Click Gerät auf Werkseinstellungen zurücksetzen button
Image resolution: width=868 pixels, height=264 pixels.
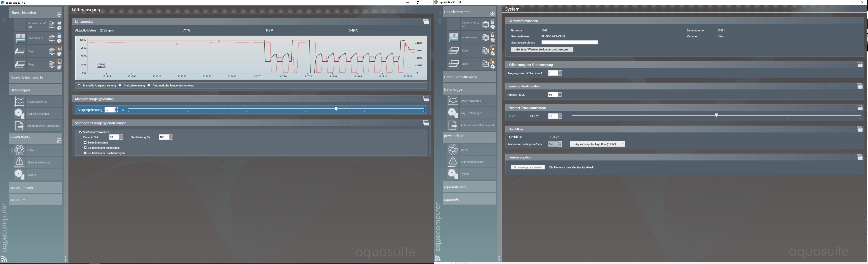(x=542, y=50)
